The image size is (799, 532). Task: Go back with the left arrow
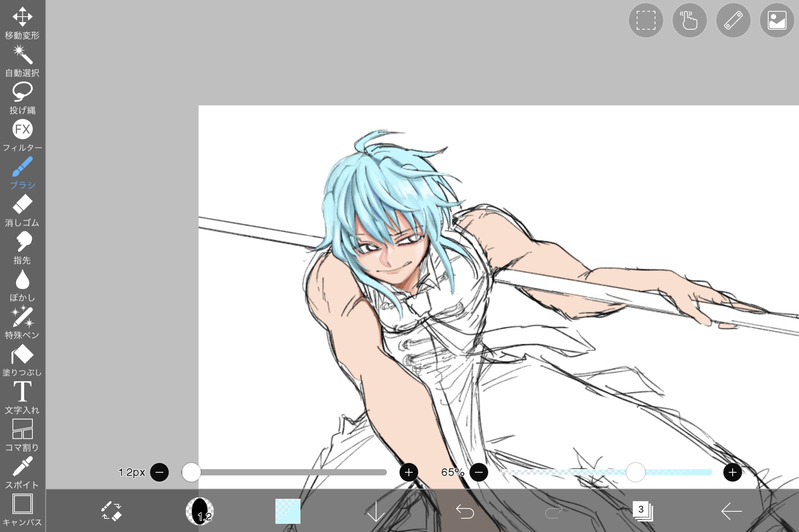click(731, 511)
